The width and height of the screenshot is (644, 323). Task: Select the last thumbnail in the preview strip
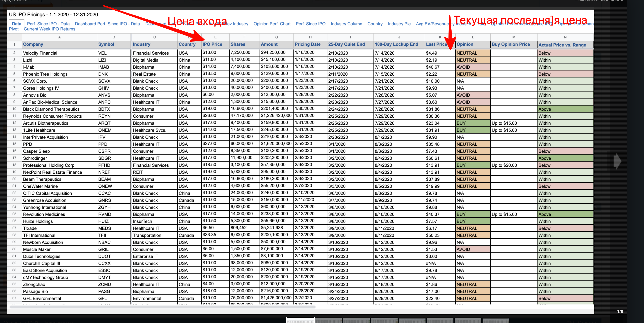(x=496, y=320)
